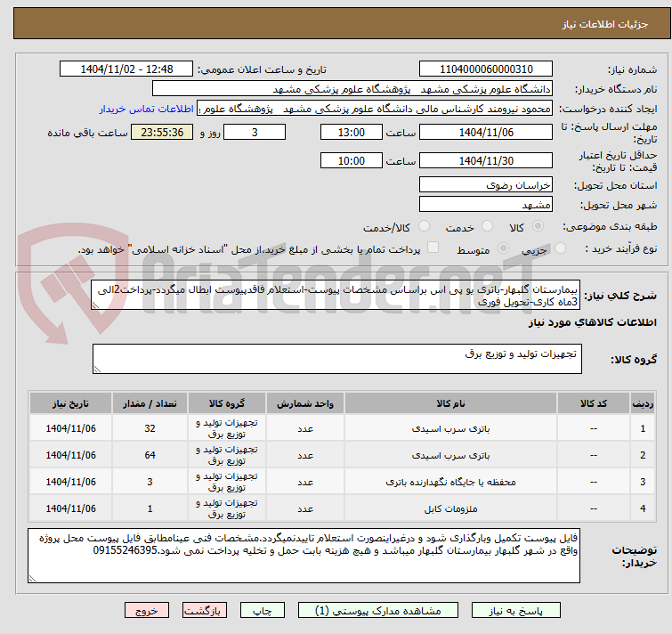Click 'باتری سرب اسیدی' in row 1
The width and height of the screenshot is (672, 634).
coord(450,428)
